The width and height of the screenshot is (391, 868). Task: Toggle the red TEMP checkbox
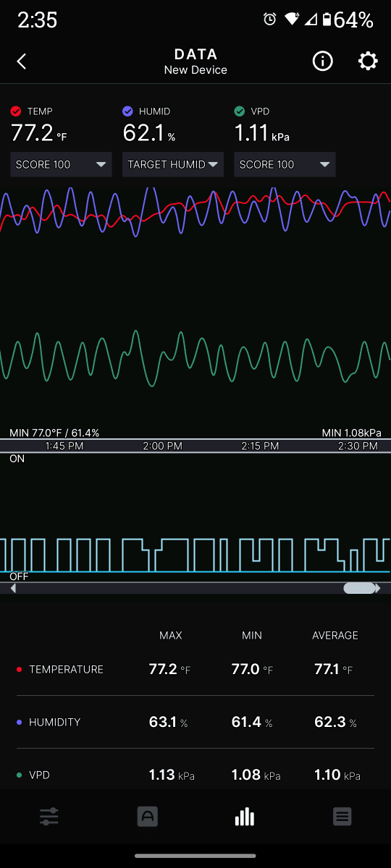tap(16, 111)
